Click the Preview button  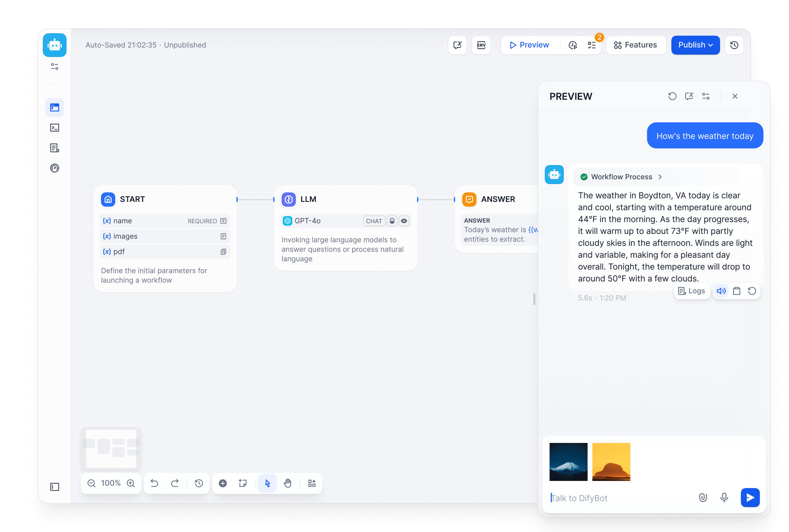(530, 45)
